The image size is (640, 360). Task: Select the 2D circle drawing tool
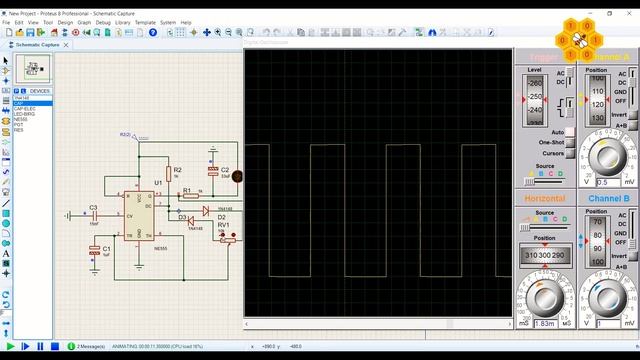(6, 224)
